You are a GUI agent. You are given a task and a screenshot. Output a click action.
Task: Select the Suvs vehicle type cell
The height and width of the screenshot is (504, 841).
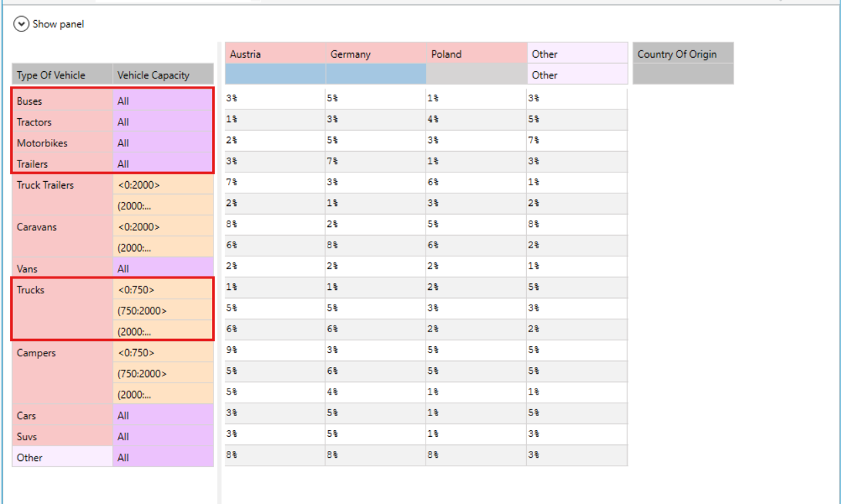click(x=62, y=436)
